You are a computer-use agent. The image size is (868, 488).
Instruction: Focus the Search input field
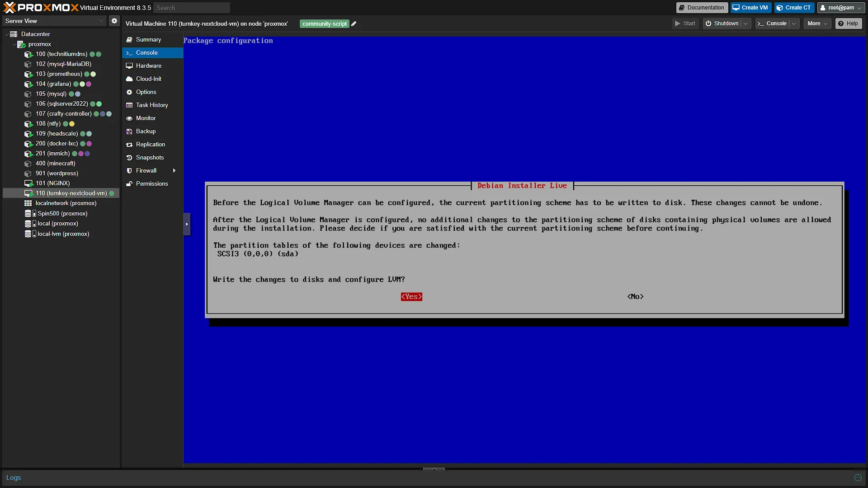(192, 8)
